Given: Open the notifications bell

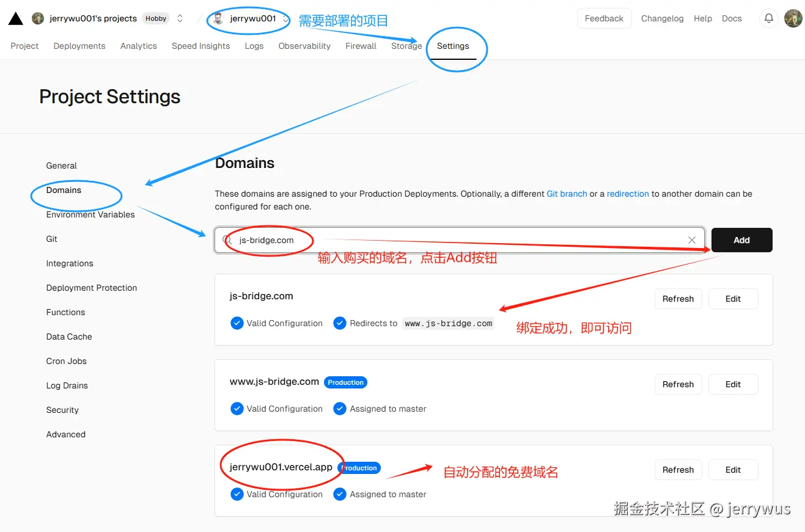Looking at the screenshot, I should 769,18.
